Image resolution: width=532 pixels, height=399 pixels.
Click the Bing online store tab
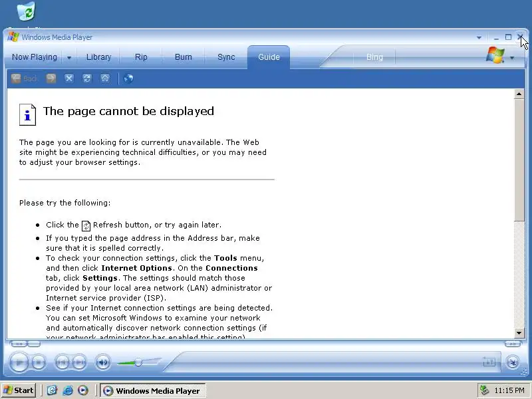pos(374,57)
